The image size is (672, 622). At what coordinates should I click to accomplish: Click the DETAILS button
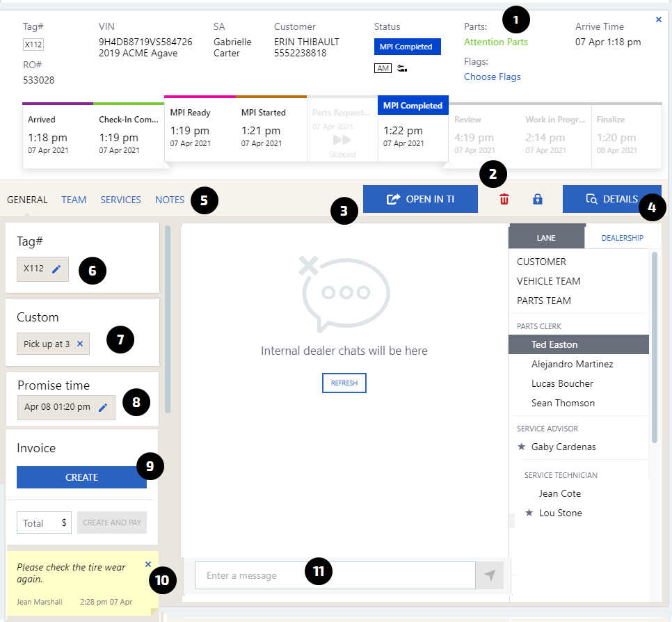point(611,199)
